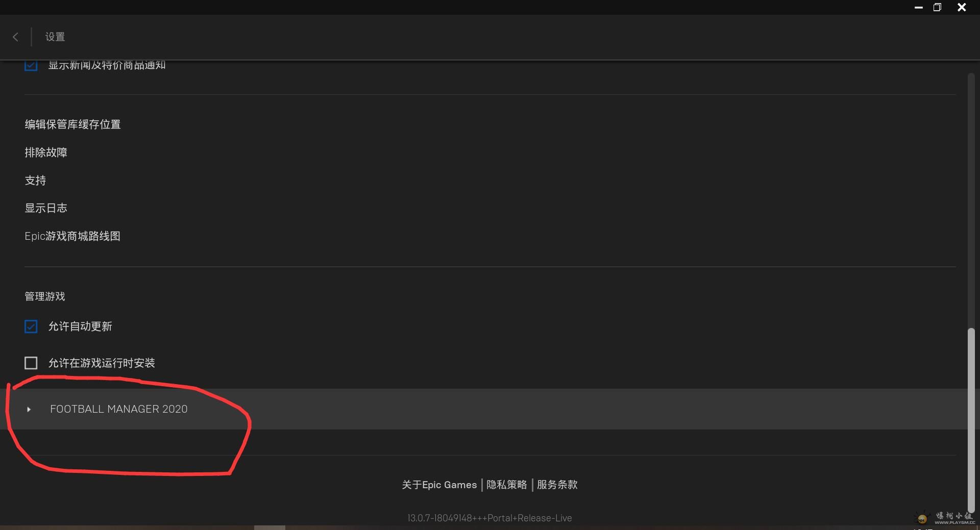The image size is (980, 530).
Task: Open the About Epic Games (关于Epic Games) link
Action: point(439,485)
